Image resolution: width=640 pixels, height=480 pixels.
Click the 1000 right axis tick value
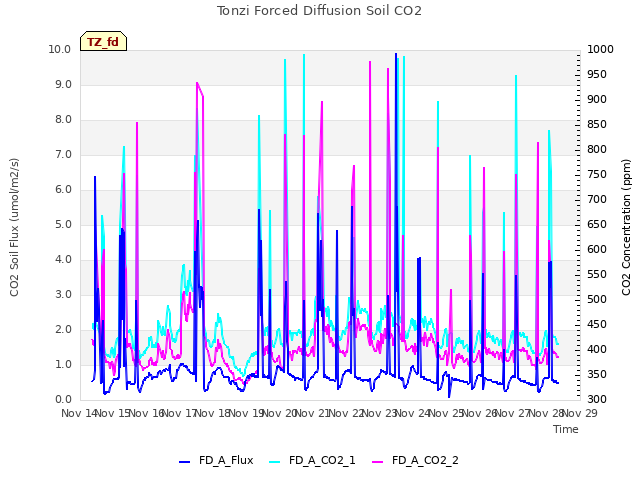[x=600, y=49]
